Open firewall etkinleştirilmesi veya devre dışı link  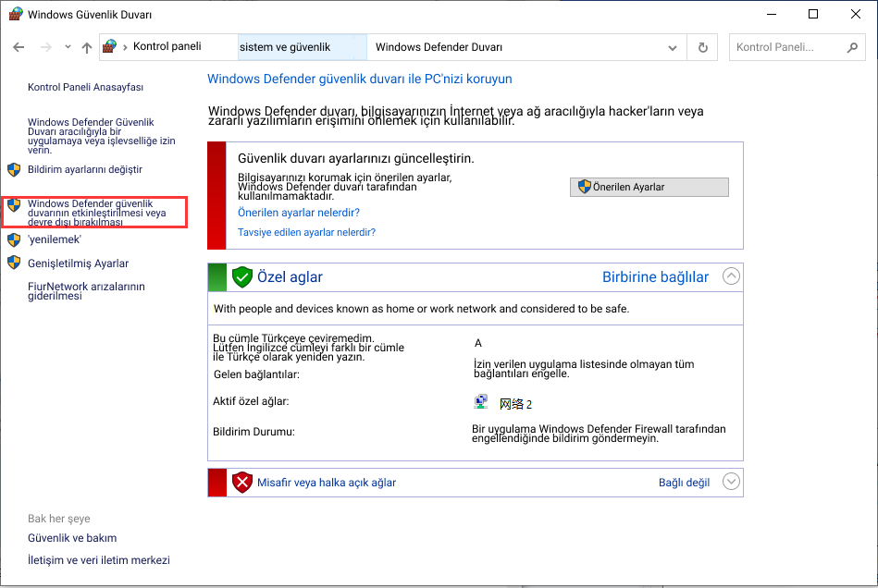[97, 213]
